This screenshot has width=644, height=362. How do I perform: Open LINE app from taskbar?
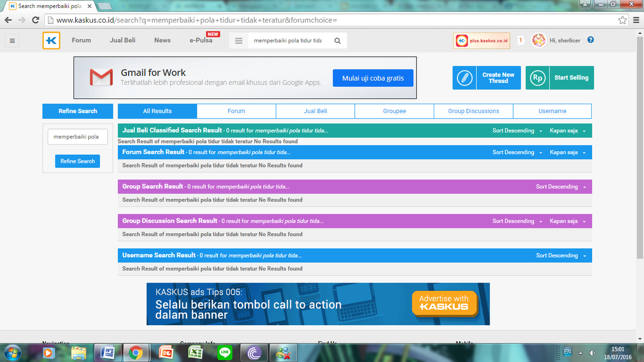(224, 353)
